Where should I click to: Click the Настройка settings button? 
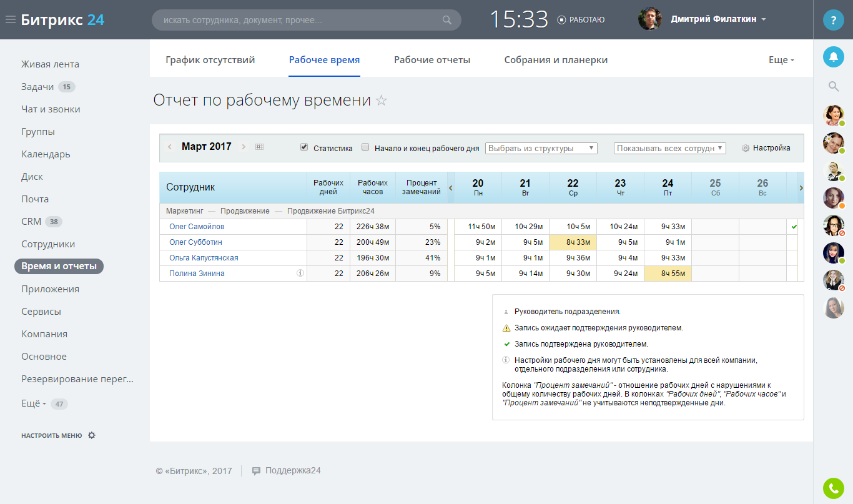[766, 148]
